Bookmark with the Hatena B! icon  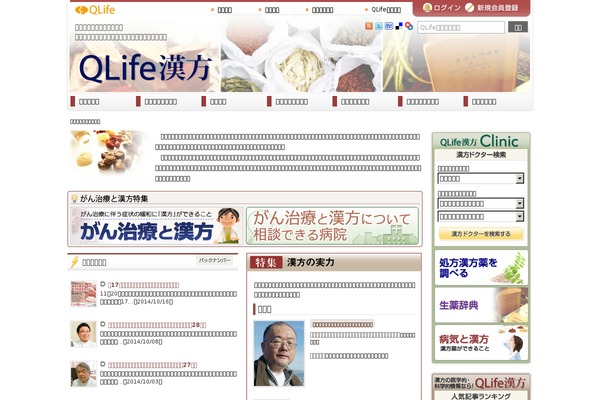pos(389,26)
